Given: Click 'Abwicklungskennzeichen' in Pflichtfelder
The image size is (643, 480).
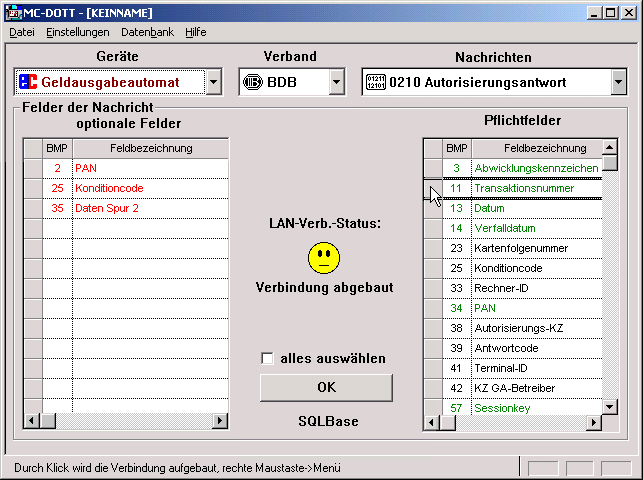Looking at the screenshot, I should tap(536, 168).
